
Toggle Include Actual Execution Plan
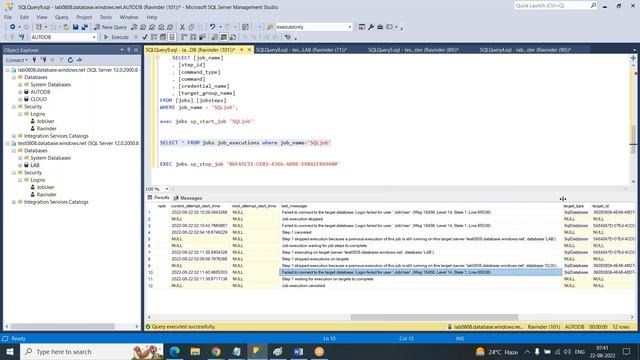pos(184,37)
